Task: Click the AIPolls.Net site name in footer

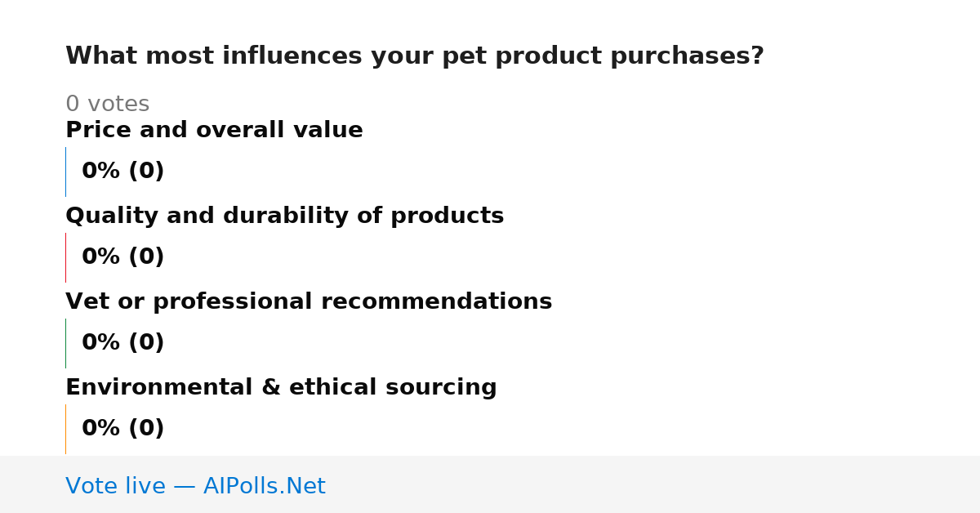Action: (x=264, y=487)
